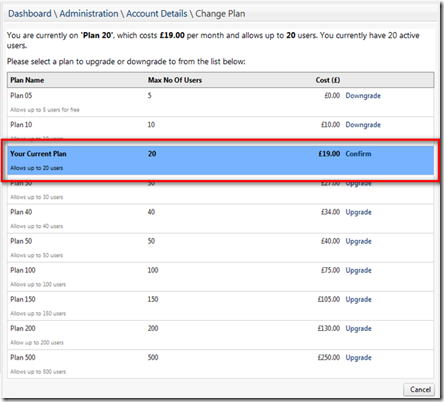The image size is (444, 402).
Task: Click Downgrade for Plan 10
Action: tap(363, 125)
